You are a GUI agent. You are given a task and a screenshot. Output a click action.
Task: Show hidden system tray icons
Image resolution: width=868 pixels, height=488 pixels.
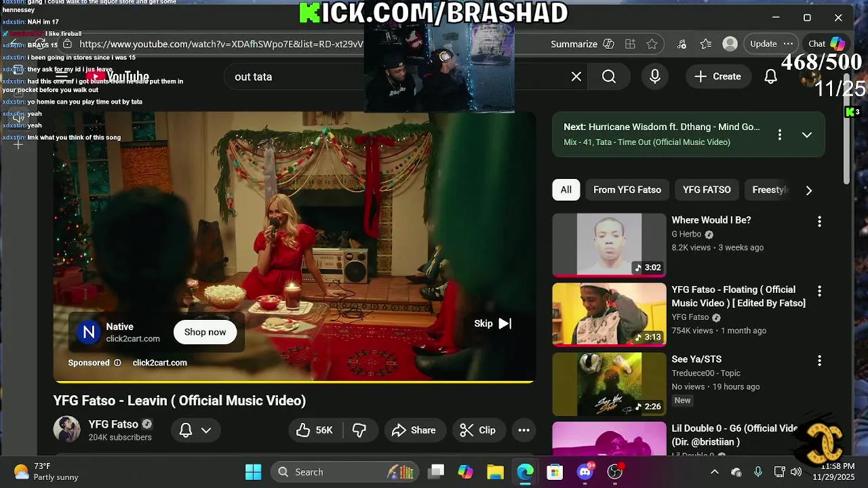click(x=714, y=472)
